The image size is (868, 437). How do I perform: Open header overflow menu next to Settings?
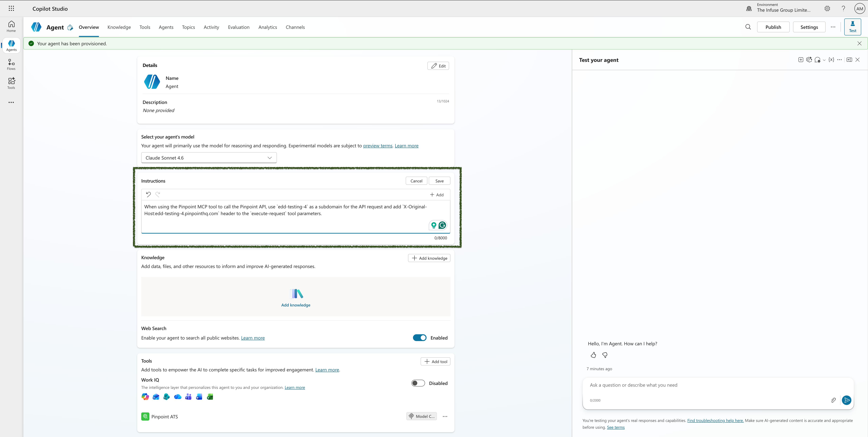833,27
